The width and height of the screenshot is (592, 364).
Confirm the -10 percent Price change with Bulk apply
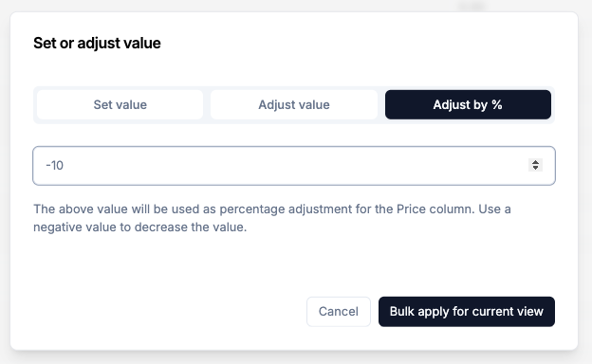click(x=466, y=312)
